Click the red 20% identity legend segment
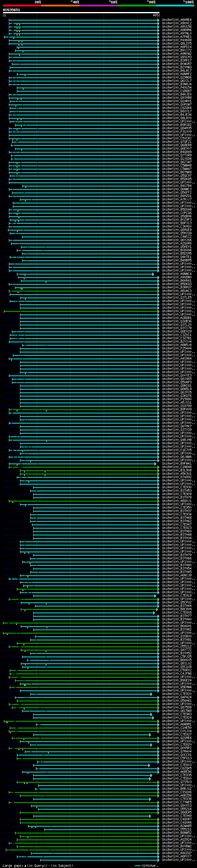The width and height of the screenshot is (197, 868). (22, 6)
